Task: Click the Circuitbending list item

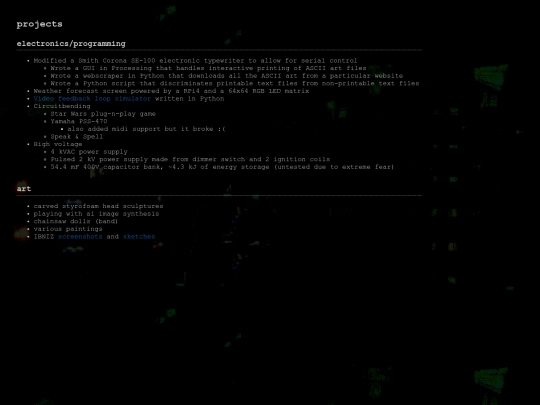Action: pyautogui.click(x=62, y=106)
